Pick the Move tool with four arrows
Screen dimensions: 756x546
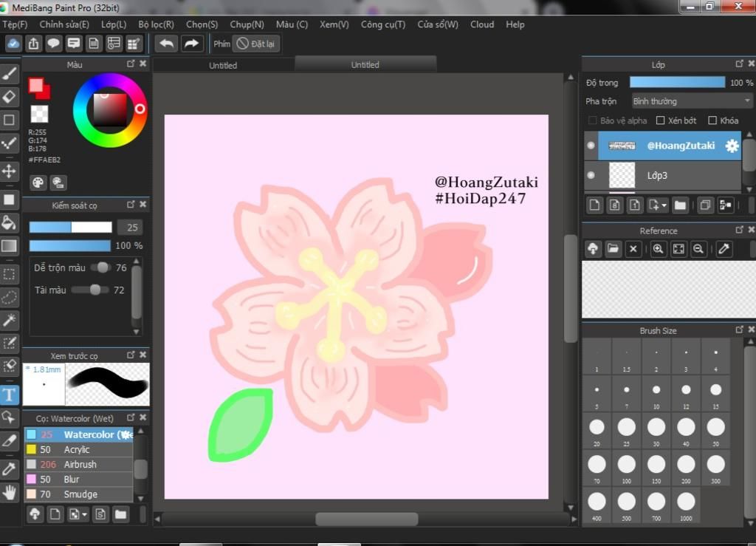(x=9, y=171)
